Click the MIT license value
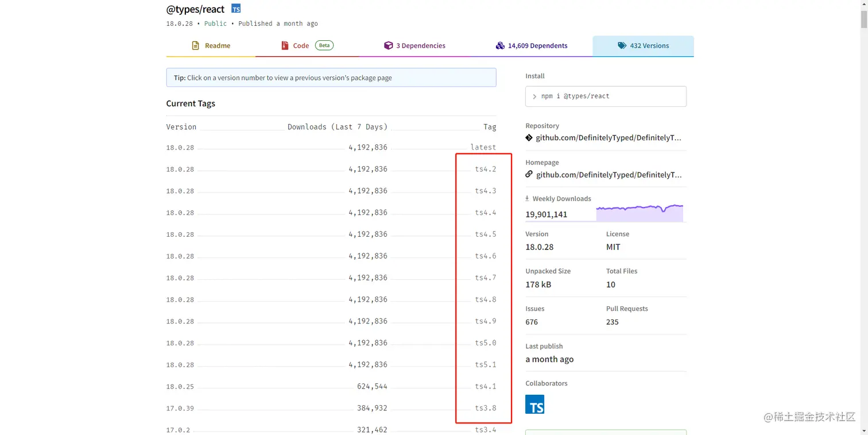This screenshot has height=435, width=868. [x=613, y=247]
